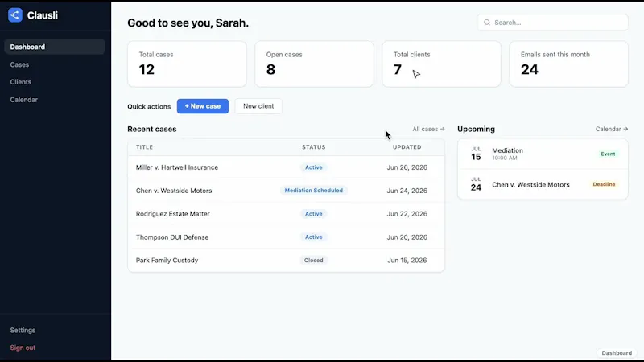This screenshot has height=362, width=644.
Task: Click the Clausli brand name
Action: (43, 15)
